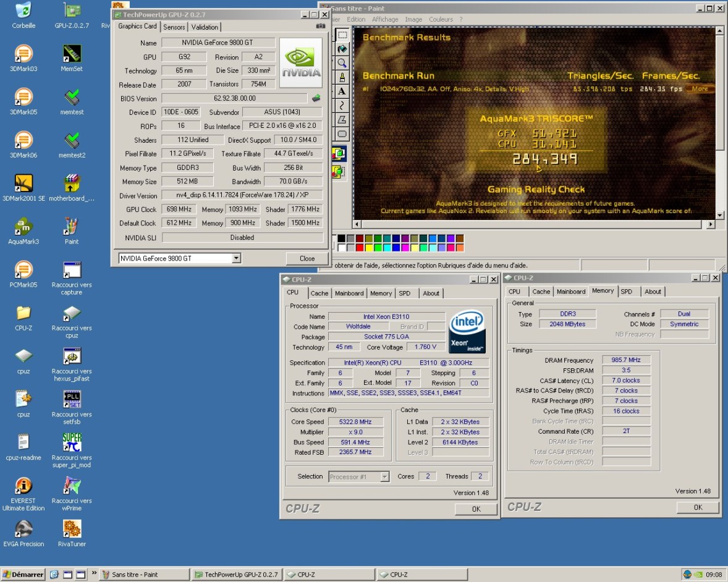Click the GPU-Z screenshot camera icon

pos(320,27)
